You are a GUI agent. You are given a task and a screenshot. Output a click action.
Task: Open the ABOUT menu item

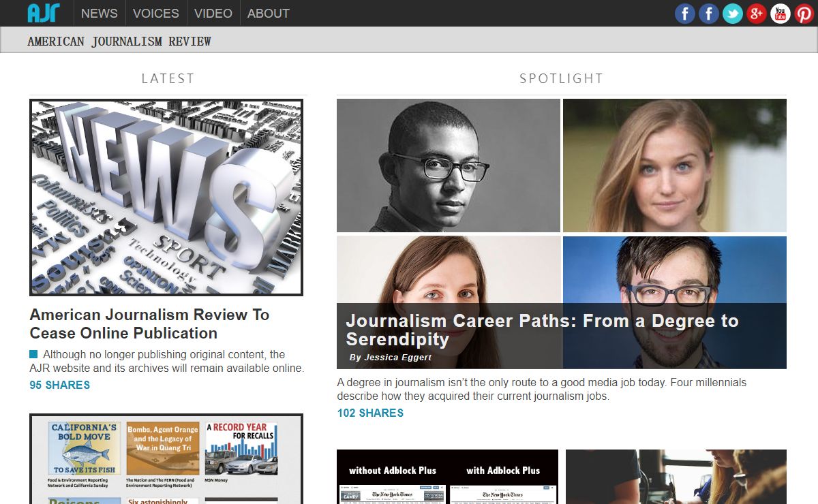pos(269,13)
